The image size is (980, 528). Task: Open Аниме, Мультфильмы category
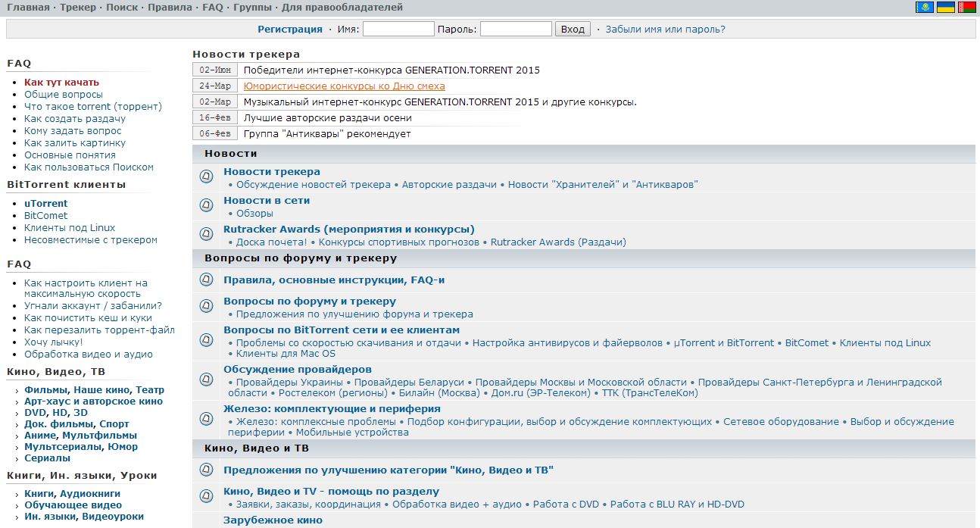coord(80,435)
